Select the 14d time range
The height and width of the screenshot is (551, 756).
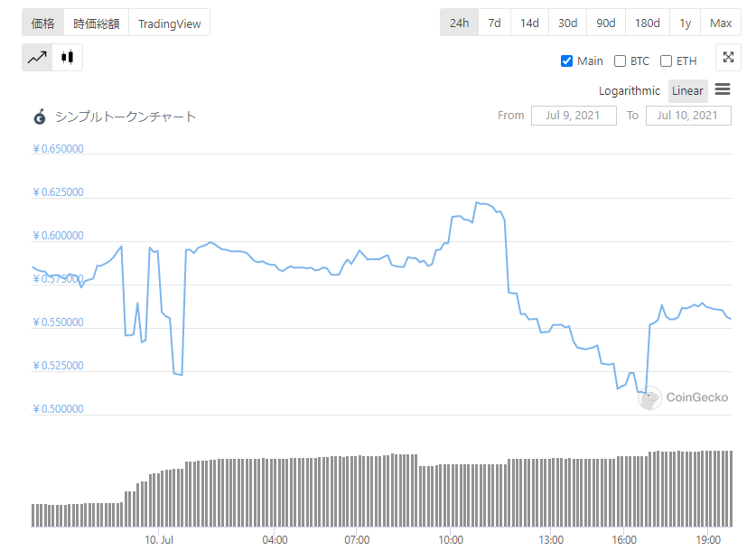pyautogui.click(x=529, y=23)
